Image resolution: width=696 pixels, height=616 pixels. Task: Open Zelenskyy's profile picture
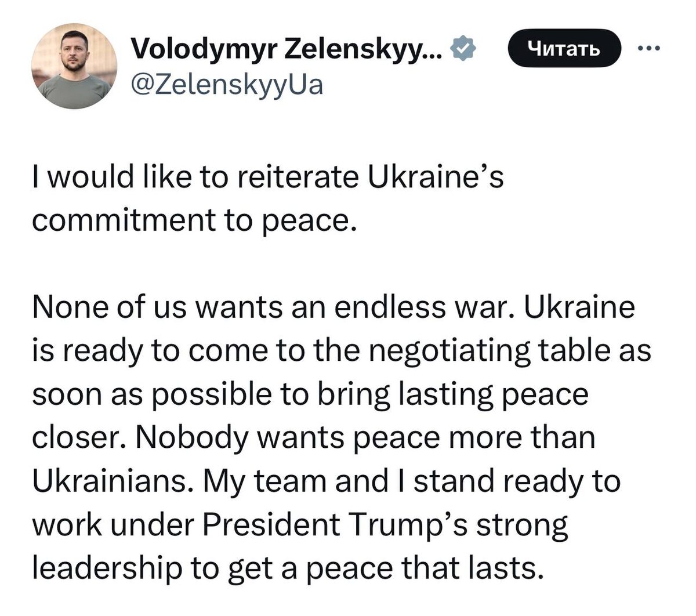click(x=74, y=66)
